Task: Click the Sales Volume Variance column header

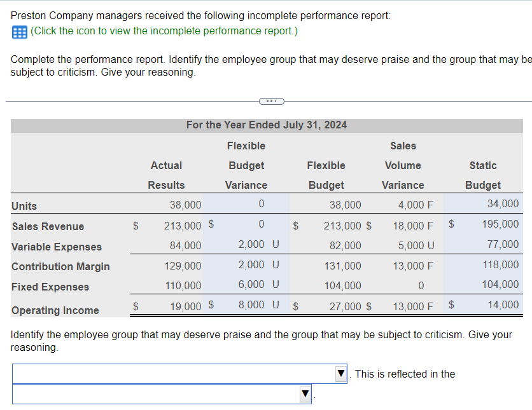Action: 403,165
